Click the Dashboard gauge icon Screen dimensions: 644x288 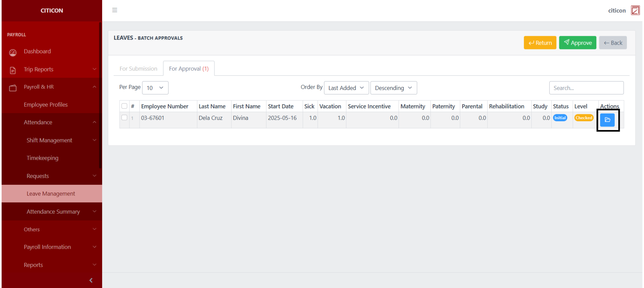(13, 52)
